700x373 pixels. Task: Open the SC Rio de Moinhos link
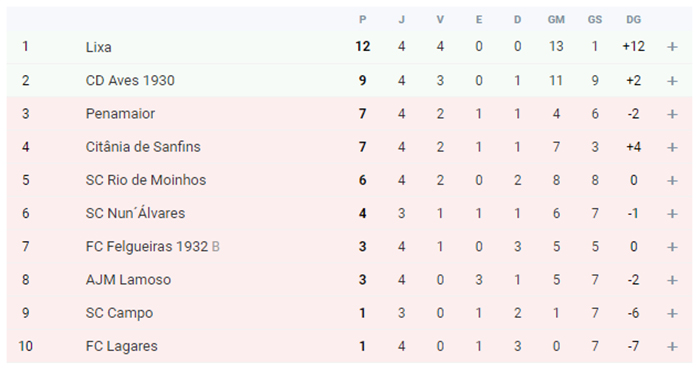click(x=146, y=180)
